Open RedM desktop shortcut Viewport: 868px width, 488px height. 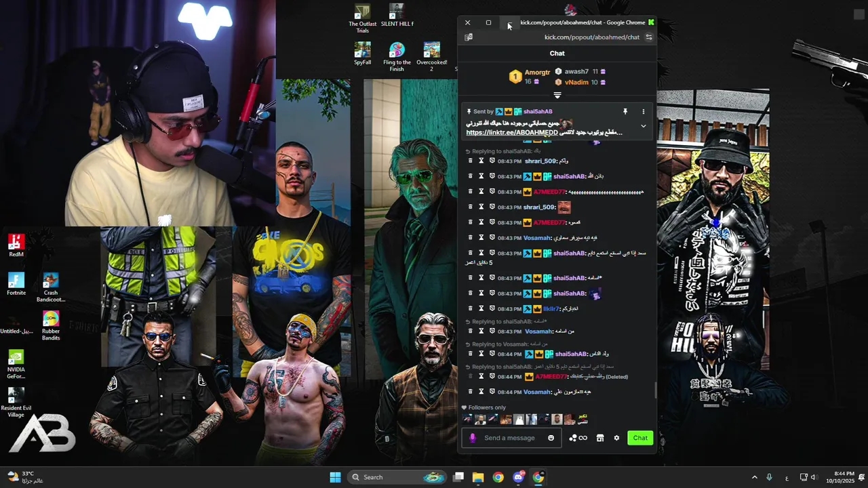(x=16, y=246)
